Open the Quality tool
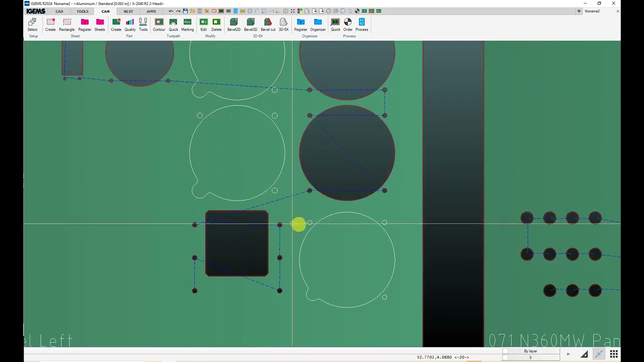This screenshot has height=362, width=644. point(130,25)
